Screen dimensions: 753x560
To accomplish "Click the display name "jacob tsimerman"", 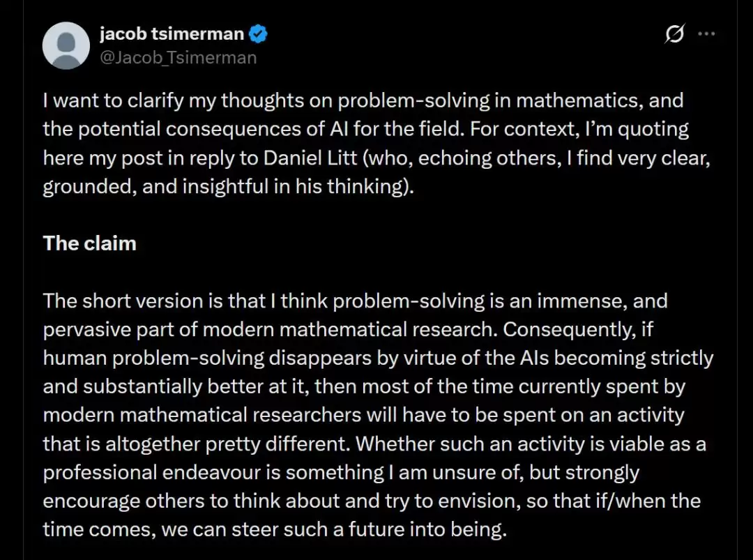I will 172,33.
